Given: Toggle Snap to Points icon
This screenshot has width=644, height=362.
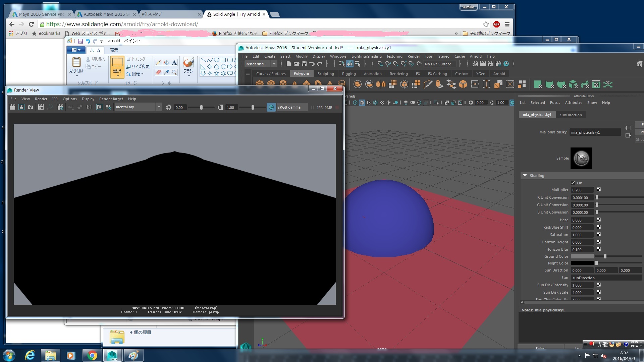Looking at the screenshot, I should pyautogui.click(x=396, y=64).
